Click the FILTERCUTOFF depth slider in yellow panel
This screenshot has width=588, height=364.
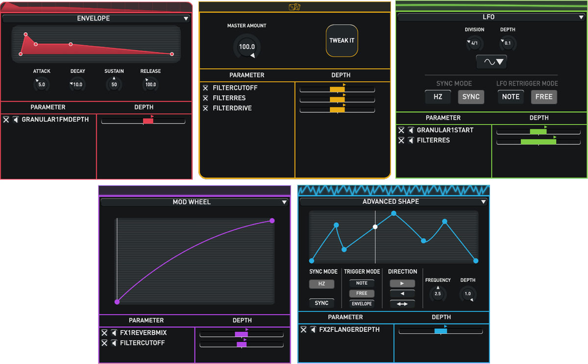337,90
